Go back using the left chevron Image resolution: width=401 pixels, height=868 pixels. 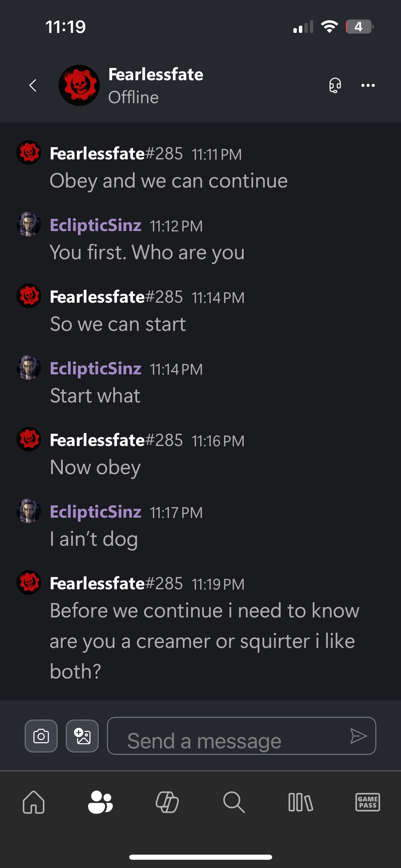coord(33,85)
